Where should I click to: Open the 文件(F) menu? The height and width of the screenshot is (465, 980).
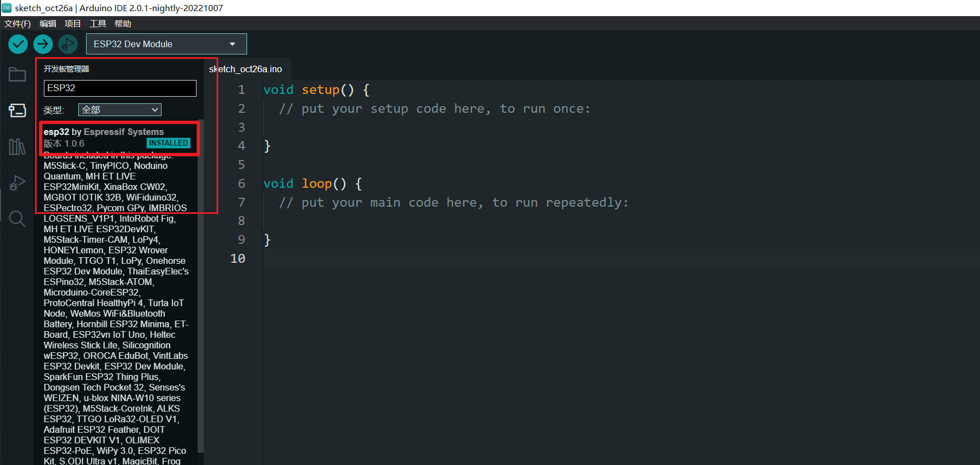17,23
